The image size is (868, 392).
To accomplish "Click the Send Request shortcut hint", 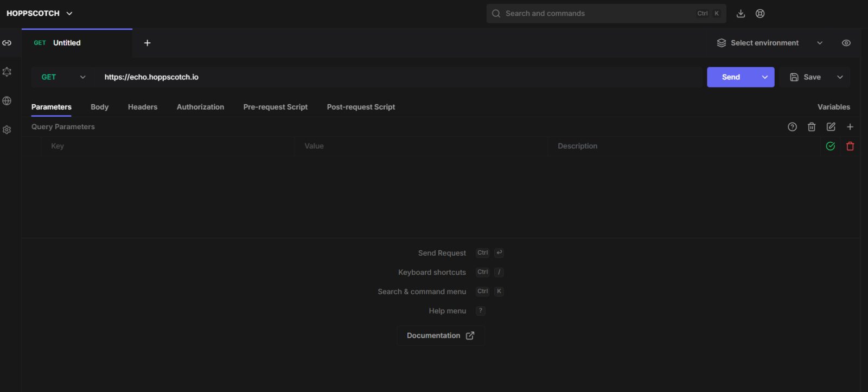I will (442, 253).
